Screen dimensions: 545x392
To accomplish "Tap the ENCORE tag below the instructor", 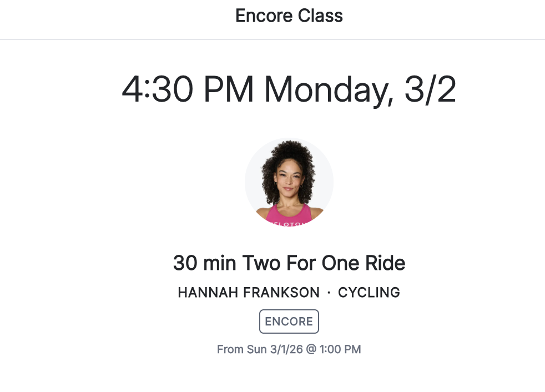I will (x=289, y=321).
